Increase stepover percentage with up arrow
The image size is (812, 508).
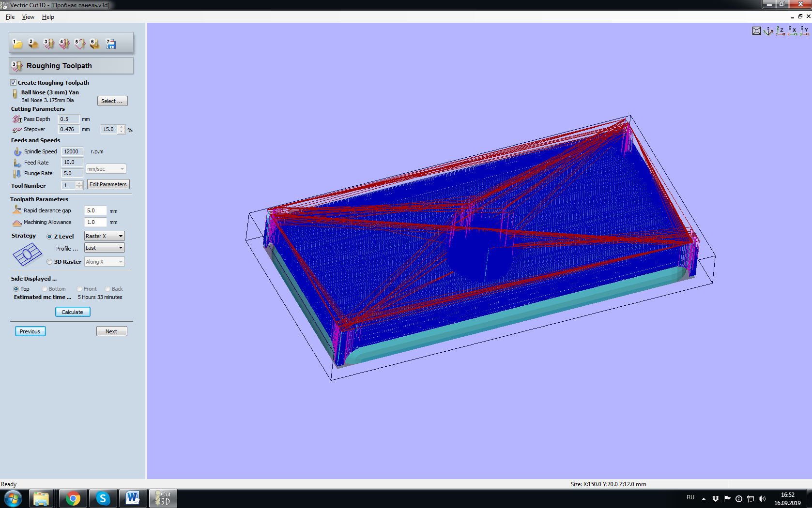click(x=121, y=127)
